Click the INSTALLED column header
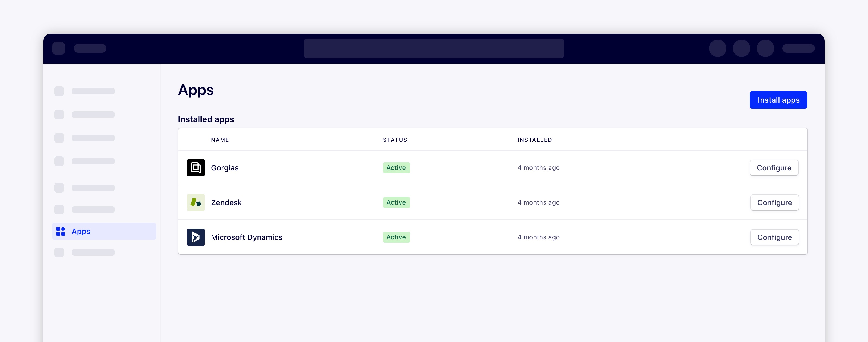 tap(535, 140)
